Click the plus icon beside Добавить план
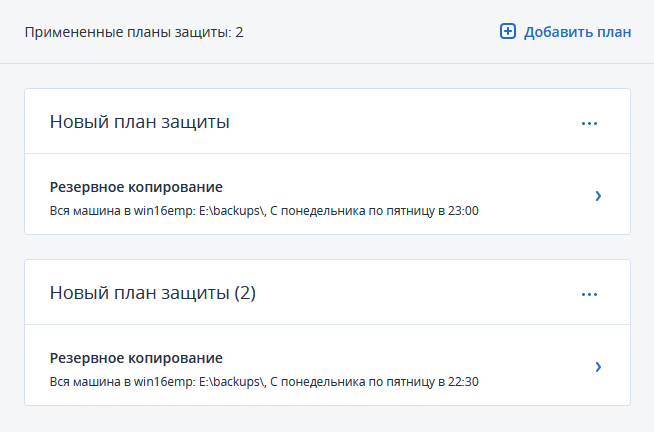 (507, 32)
